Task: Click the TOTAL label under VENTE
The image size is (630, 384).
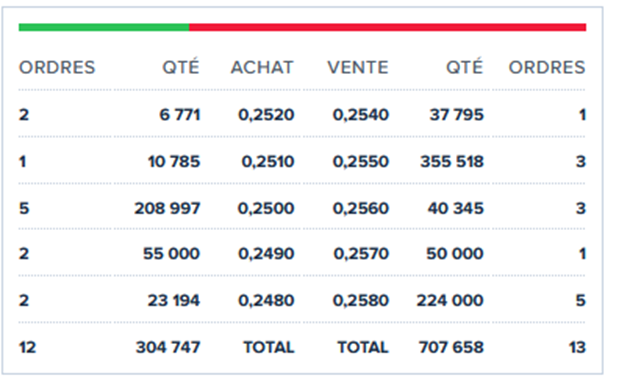Action: tap(363, 347)
